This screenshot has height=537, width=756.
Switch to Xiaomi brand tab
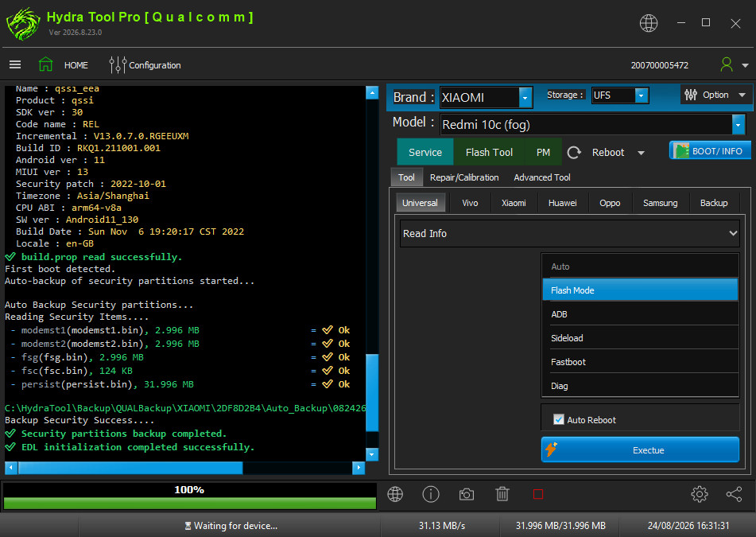click(514, 203)
